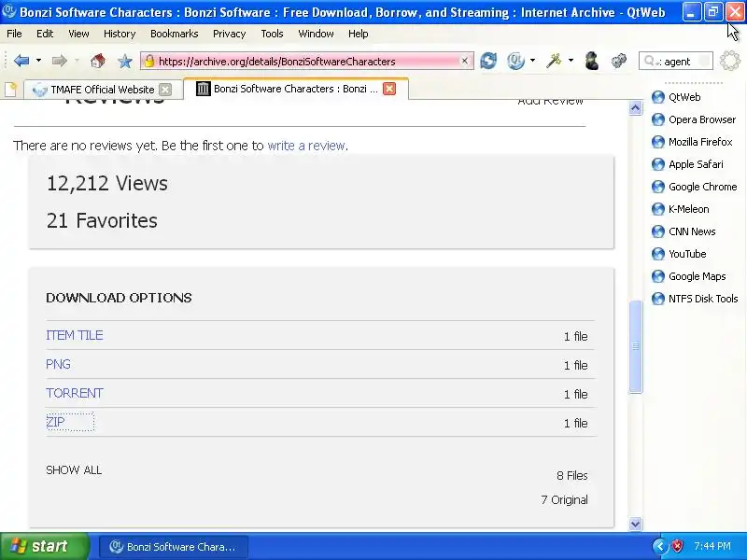The width and height of the screenshot is (747, 560).
Task: Switch to TMAFE Official Website tab
Action: [x=103, y=90]
